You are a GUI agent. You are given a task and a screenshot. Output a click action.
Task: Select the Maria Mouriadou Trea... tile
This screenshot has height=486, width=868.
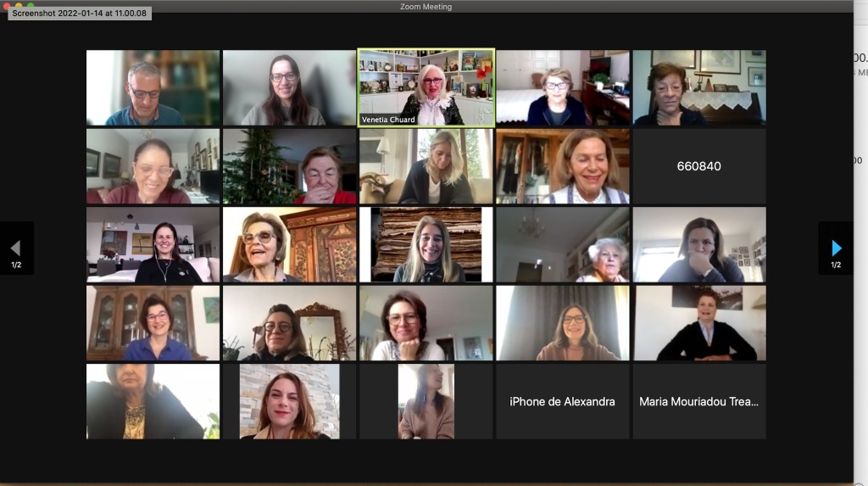click(x=699, y=401)
